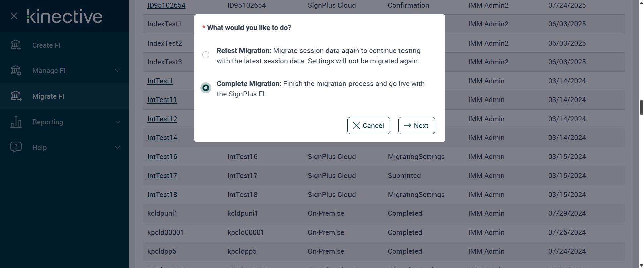The width and height of the screenshot is (644, 268).
Task: Open the Migrate FI menu item
Action: 48,96
